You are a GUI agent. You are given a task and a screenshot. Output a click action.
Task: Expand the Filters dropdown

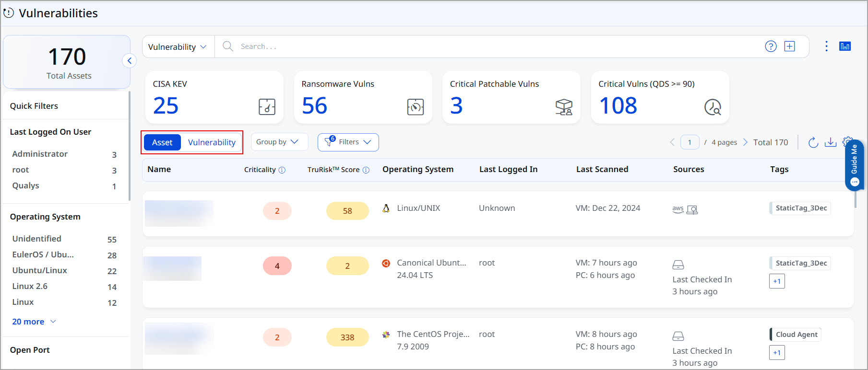(x=348, y=142)
